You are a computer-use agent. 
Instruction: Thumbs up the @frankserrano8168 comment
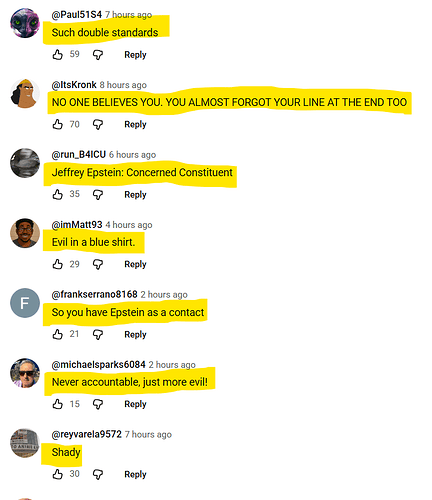(58, 334)
